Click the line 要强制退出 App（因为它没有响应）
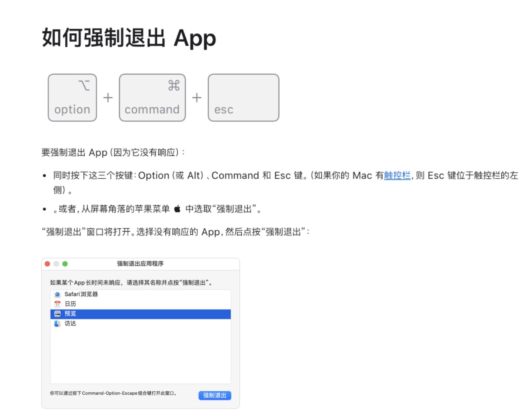The height and width of the screenshot is (420, 526). [113, 153]
